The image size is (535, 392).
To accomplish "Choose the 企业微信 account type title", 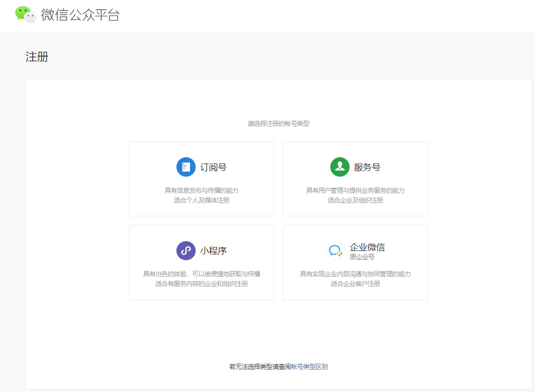I will [x=367, y=247].
